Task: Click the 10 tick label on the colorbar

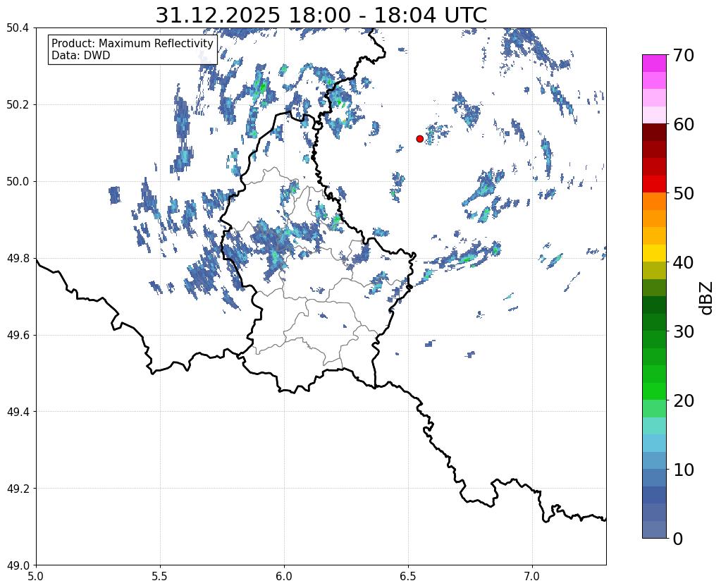Action: click(683, 470)
